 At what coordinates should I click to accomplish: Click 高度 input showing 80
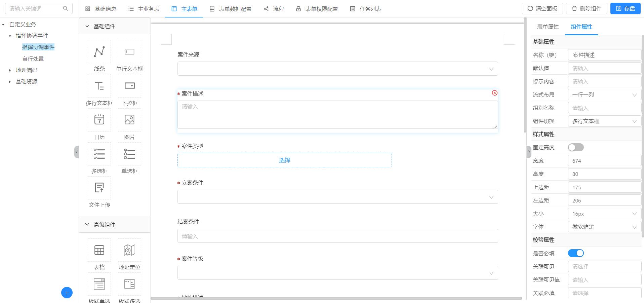pyautogui.click(x=604, y=174)
